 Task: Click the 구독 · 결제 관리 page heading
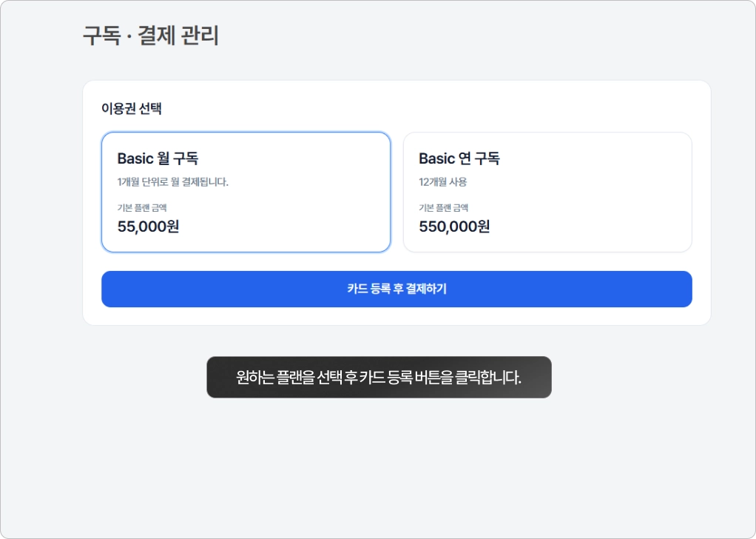tap(151, 36)
